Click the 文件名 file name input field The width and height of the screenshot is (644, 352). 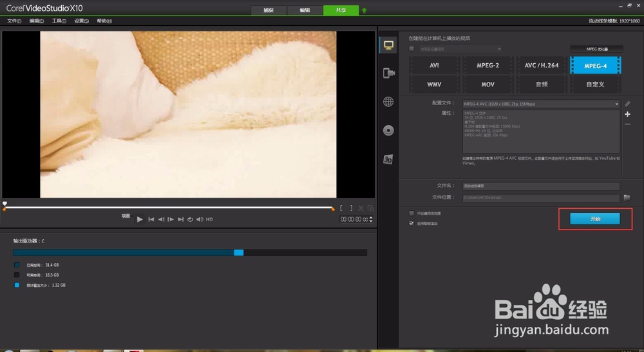pos(541,186)
